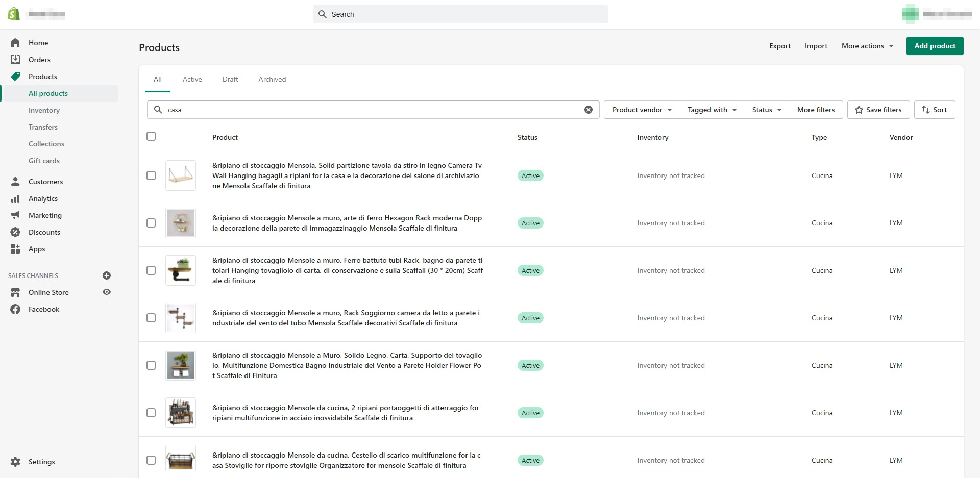
Task: Expand the More actions dropdown
Action: point(867,46)
